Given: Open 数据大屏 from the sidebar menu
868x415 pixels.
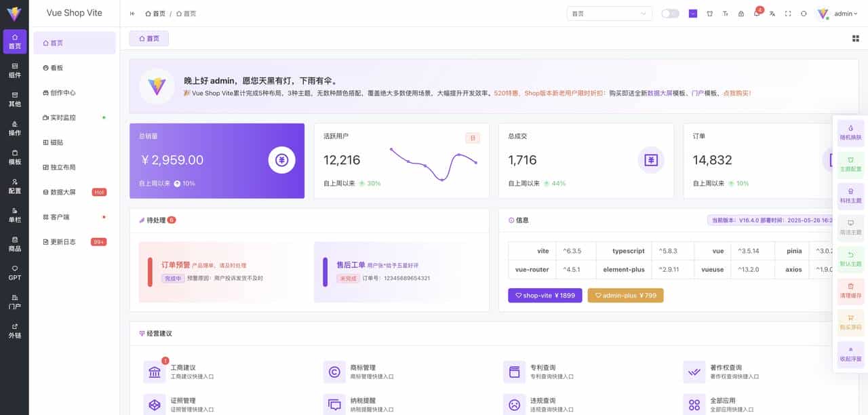Looking at the screenshot, I should tap(74, 192).
